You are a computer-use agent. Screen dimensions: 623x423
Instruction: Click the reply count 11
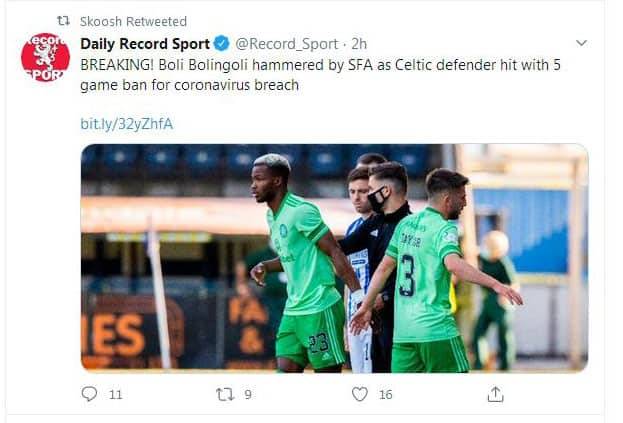click(x=115, y=395)
